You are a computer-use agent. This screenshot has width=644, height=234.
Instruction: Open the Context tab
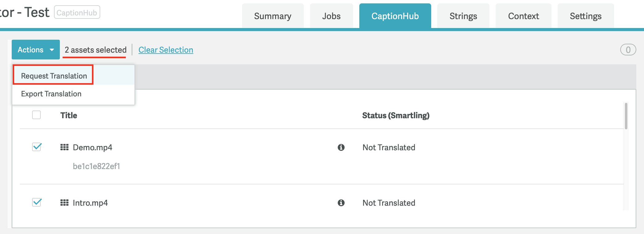coord(523,16)
